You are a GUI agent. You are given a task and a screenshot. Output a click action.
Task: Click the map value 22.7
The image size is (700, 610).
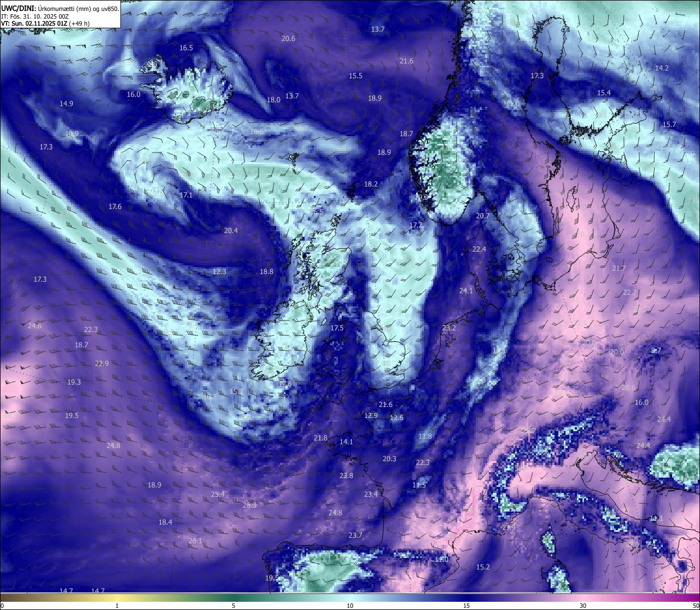coord(630,292)
